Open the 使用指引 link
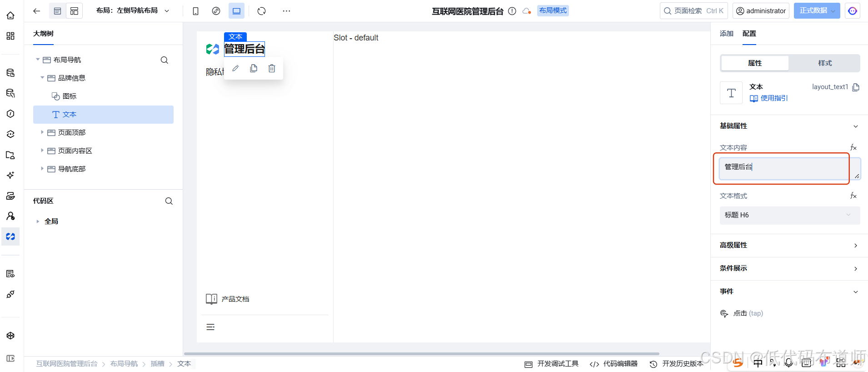This screenshot has height=372, width=868. click(x=769, y=98)
